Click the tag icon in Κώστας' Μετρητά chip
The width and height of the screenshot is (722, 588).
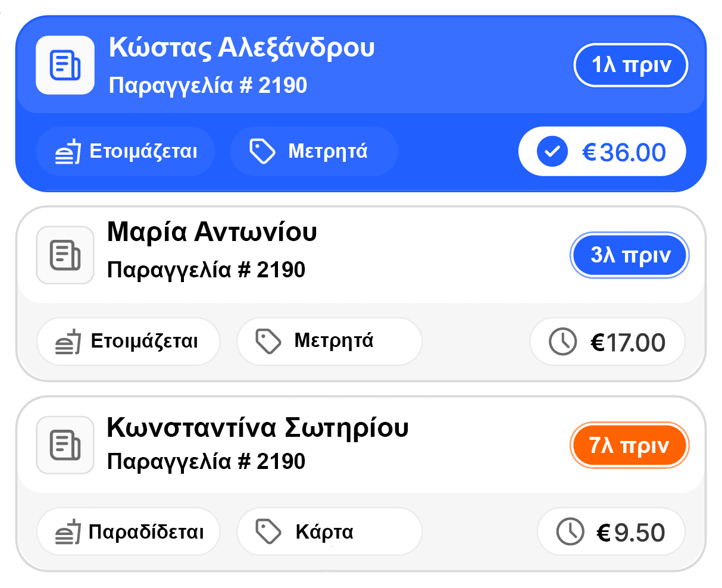point(262,151)
